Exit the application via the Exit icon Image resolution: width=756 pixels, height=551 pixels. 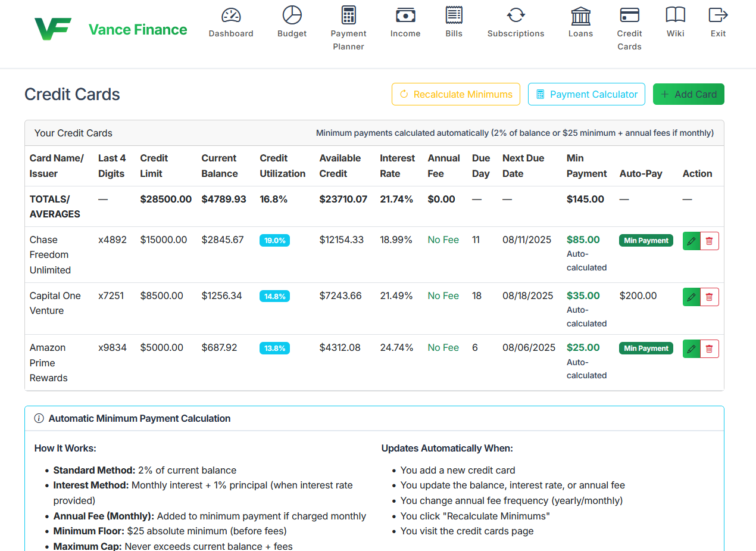click(x=717, y=21)
